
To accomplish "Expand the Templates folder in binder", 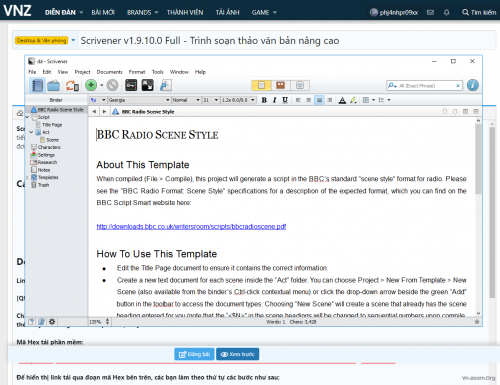I will pos(27,177).
